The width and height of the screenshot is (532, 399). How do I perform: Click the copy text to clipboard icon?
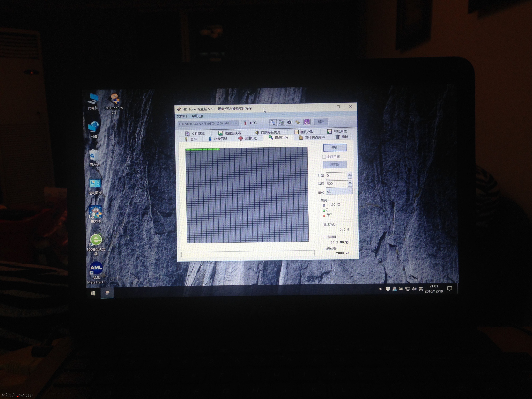273,122
